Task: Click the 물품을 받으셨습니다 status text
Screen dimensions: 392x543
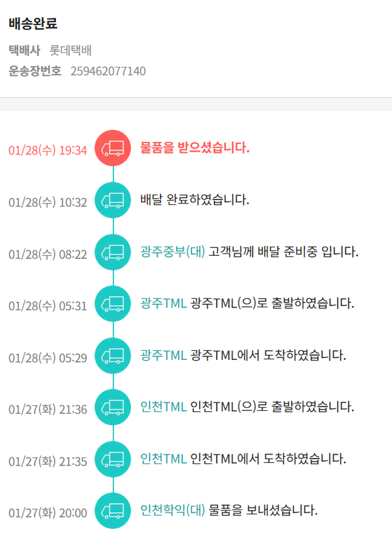Action: (x=195, y=148)
